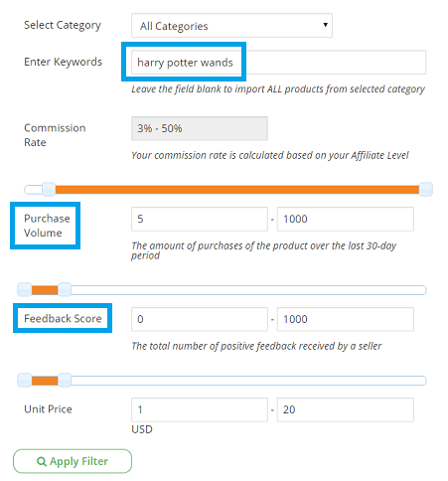Viewport: 448px width, 481px height.
Task: Click the Feedback Score label
Action: 63,318
